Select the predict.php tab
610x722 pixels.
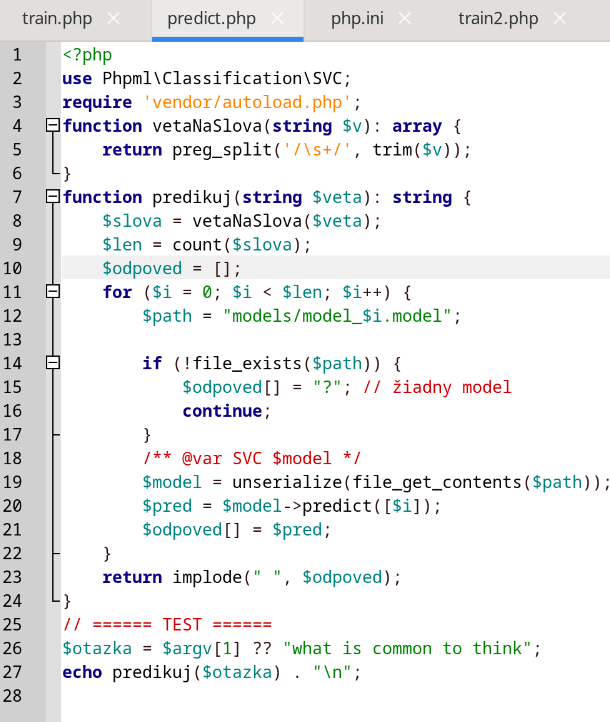[x=211, y=19]
